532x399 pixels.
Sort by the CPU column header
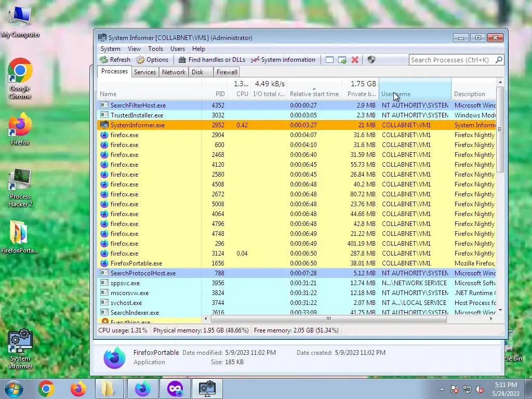pyautogui.click(x=240, y=89)
